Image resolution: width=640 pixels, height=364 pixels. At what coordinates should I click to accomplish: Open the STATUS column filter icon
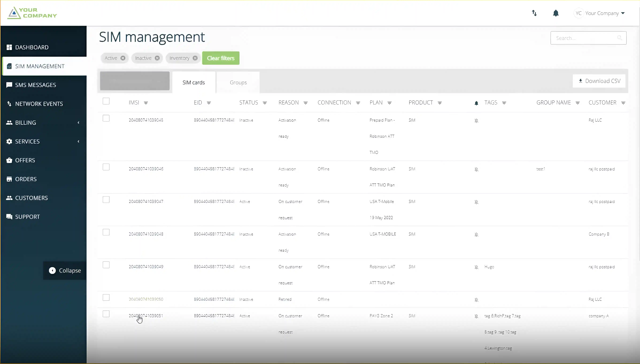265,103
